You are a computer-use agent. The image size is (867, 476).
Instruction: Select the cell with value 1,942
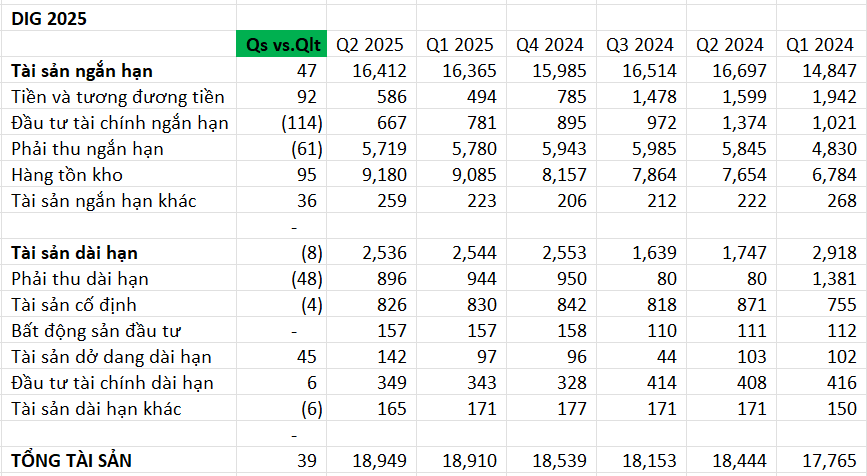tap(822, 97)
